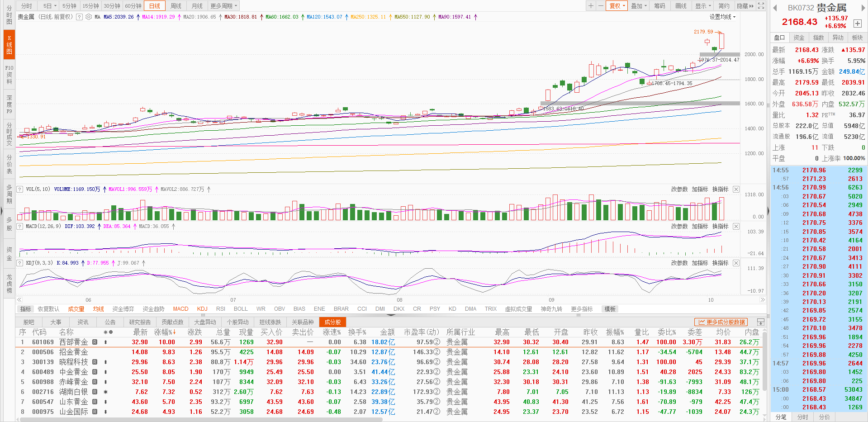This screenshot has width=868, height=422.
Task: Click 换指标 in the VOL panel
Action: click(720, 189)
